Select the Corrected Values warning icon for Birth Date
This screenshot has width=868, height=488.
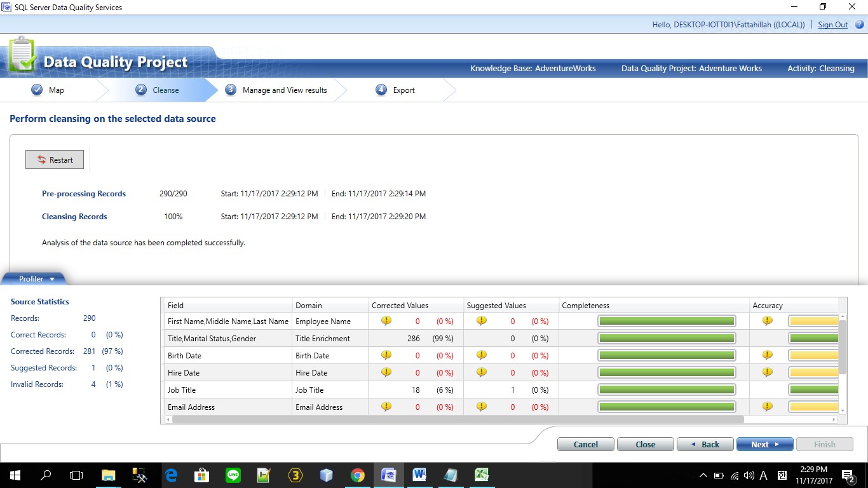point(386,355)
